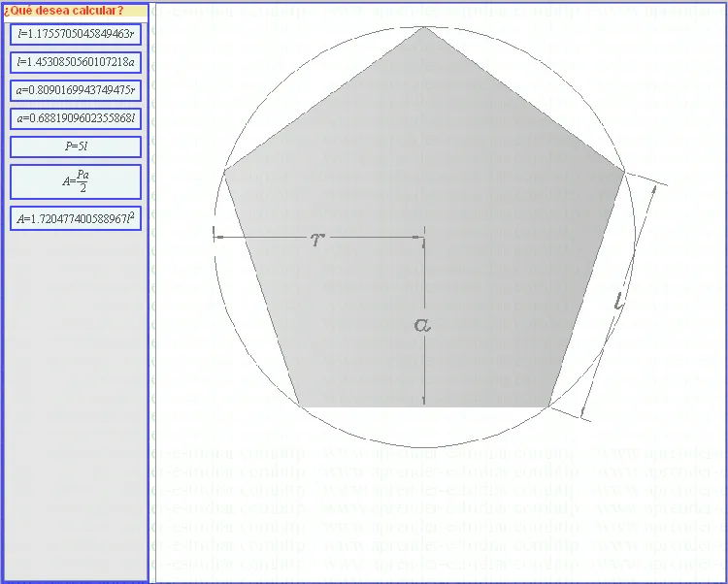Select the perimeter formula P=5l
The image size is (728, 584).
[76, 146]
